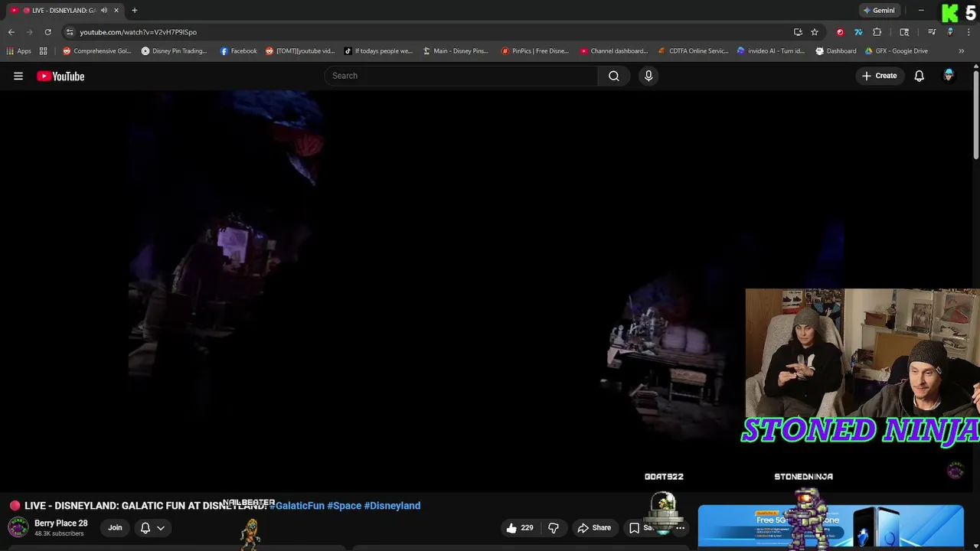Open PinPics Free Disney bookmark

[534, 51]
